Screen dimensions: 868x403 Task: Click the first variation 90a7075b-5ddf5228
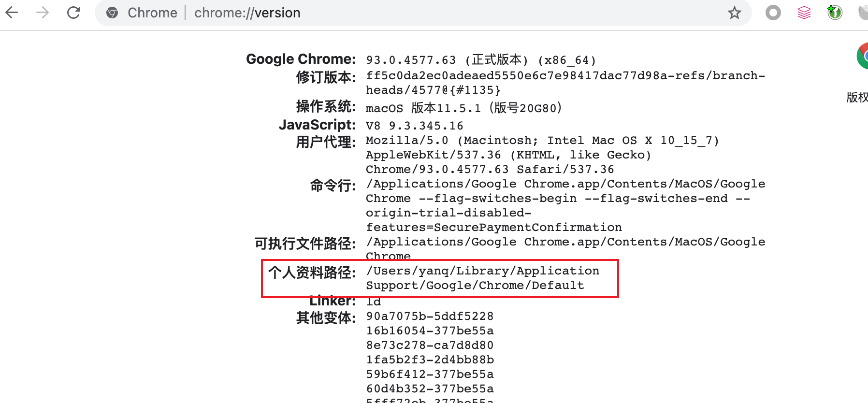point(430,317)
